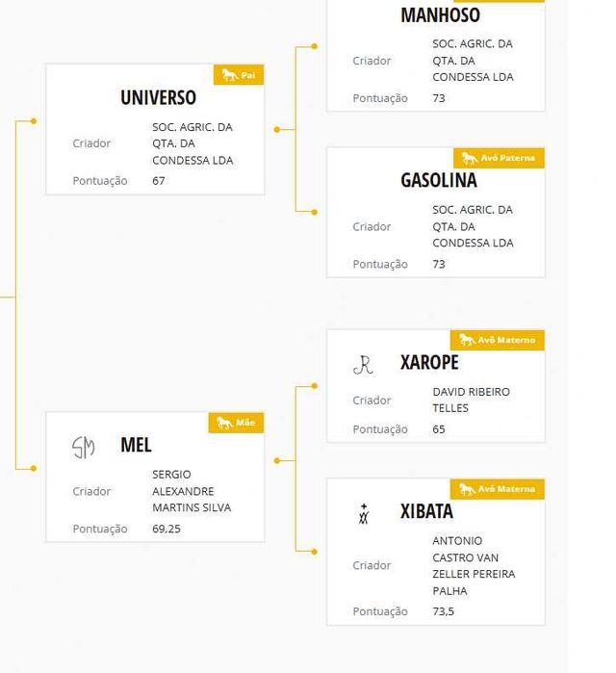Click the Avó Materna badge on XIBATA
The image size is (616, 673).
click(x=497, y=489)
